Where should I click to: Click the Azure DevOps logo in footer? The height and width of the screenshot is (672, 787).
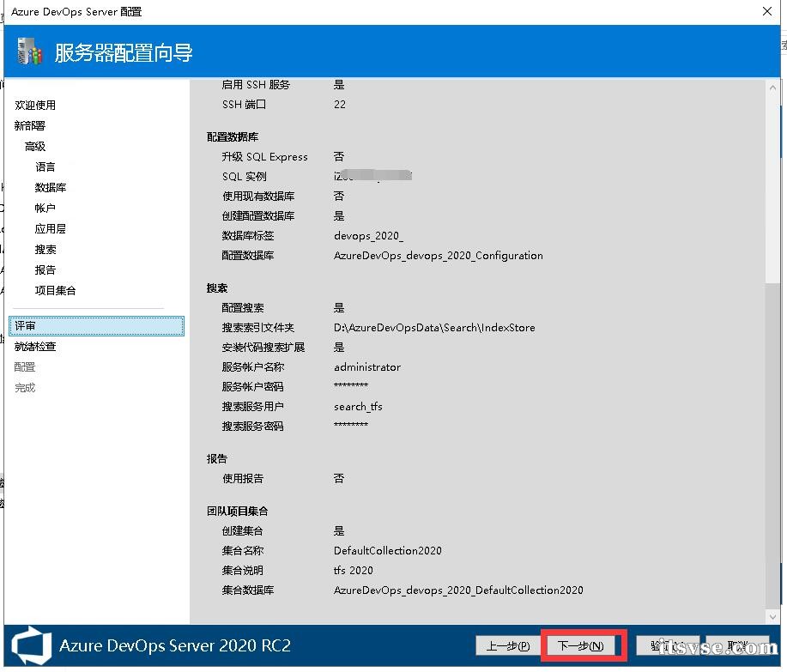click(x=32, y=645)
